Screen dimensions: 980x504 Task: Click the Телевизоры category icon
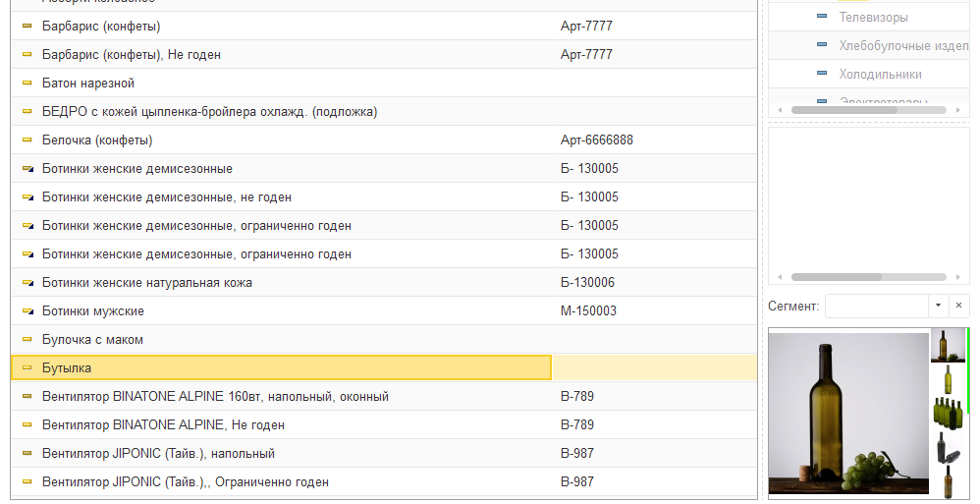[x=822, y=17]
